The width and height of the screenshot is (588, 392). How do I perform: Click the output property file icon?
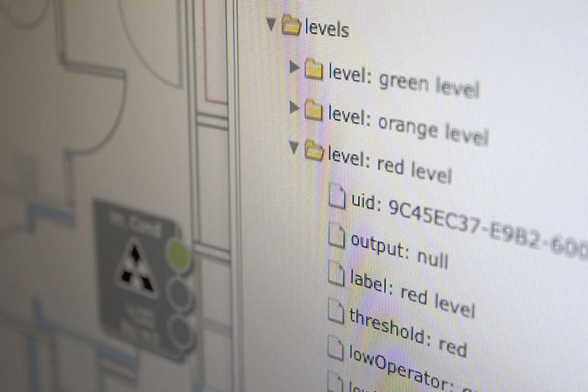coord(337,237)
